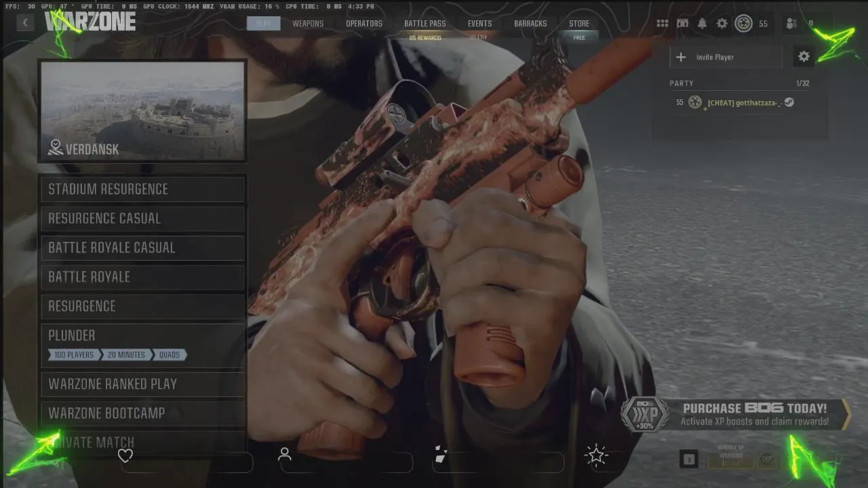Open player rank emblem next to 55
The height and width of the screenshot is (488, 868).
pyautogui.click(x=743, y=23)
